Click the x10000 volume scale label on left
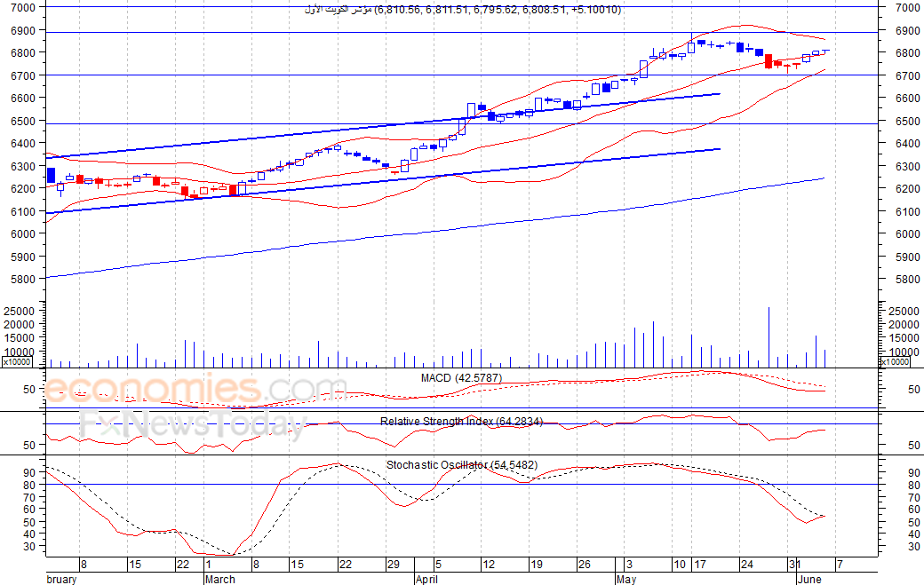 coord(17,362)
